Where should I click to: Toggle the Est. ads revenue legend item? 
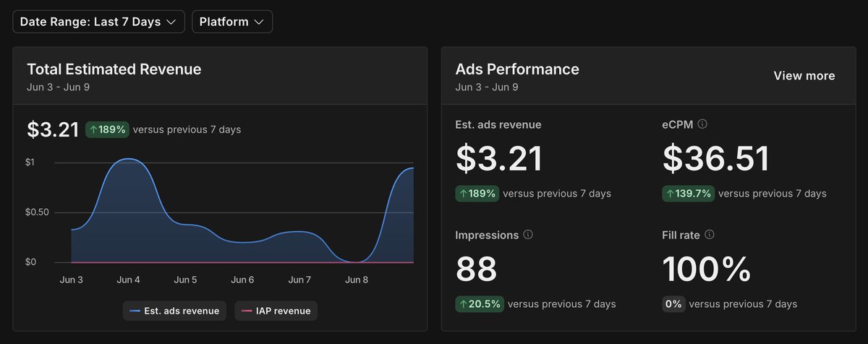(175, 311)
